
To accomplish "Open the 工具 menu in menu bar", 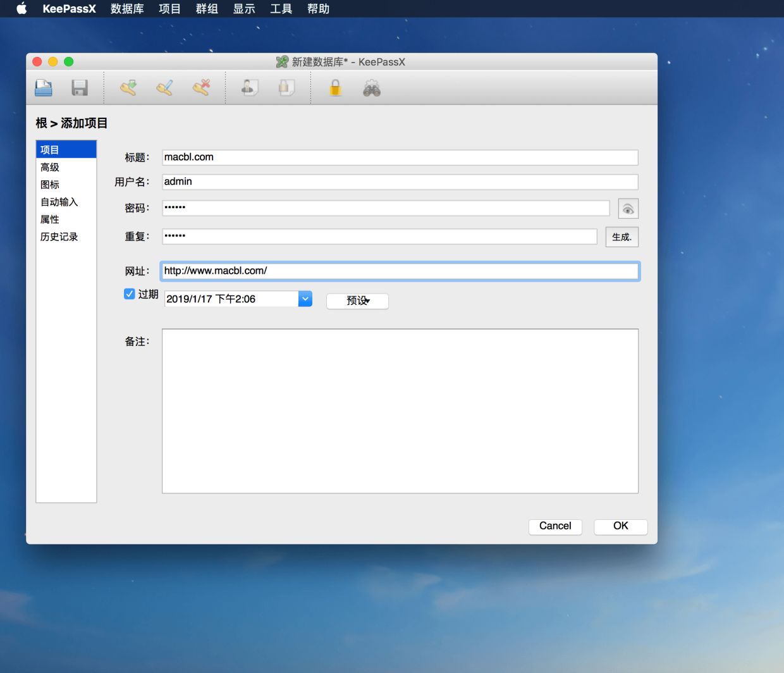I will click(281, 9).
